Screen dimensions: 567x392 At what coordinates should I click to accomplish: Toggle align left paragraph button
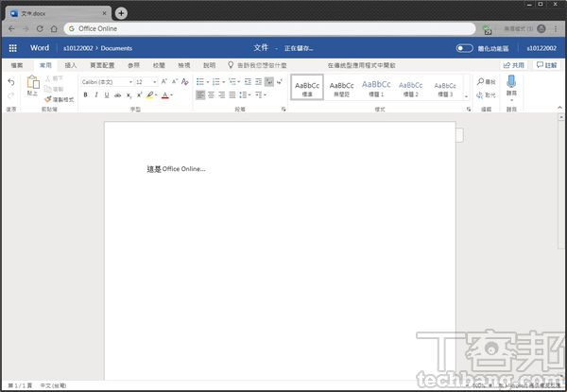[x=200, y=95]
